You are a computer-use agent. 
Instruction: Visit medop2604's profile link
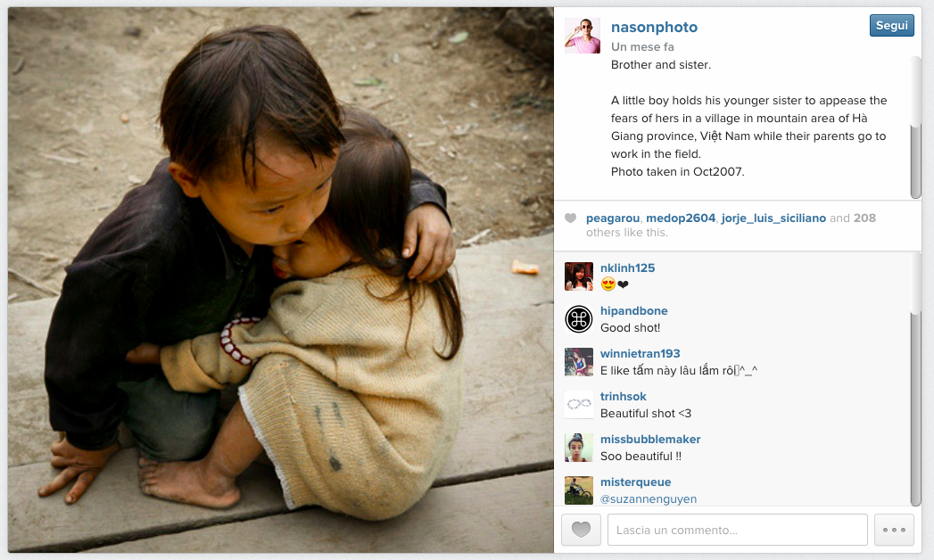coord(681,218)
